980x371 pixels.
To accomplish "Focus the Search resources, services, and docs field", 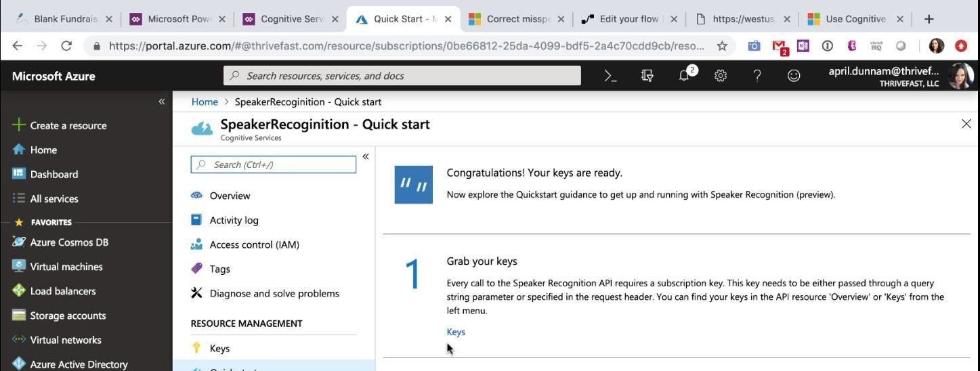I will coord(402,76).
